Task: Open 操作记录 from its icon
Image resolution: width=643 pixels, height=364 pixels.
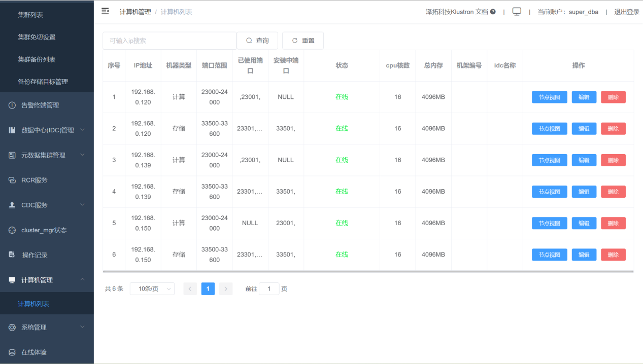Action: 12,255
